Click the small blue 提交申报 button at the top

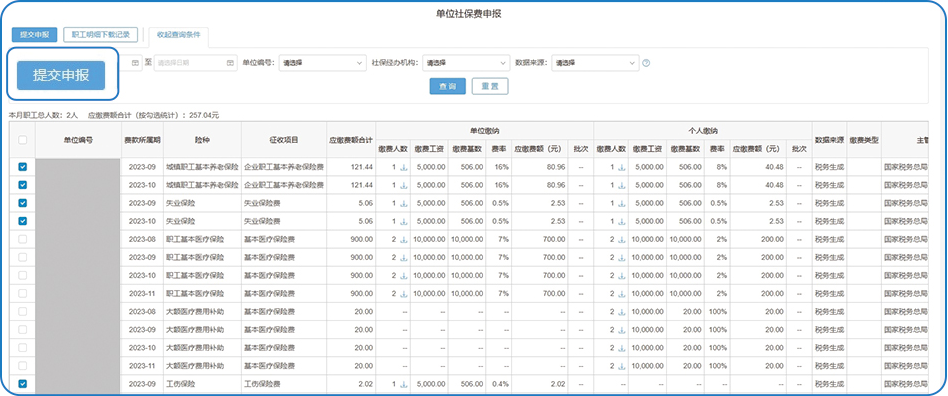[34, 34]
